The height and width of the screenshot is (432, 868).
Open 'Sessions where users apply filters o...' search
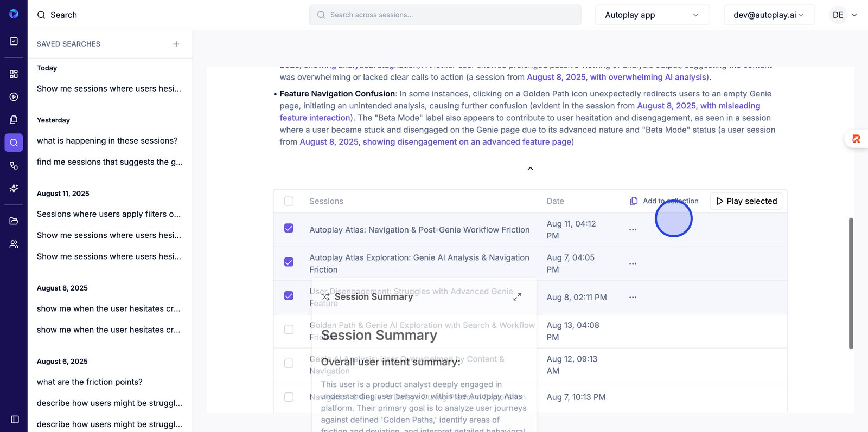coord(109,214)
